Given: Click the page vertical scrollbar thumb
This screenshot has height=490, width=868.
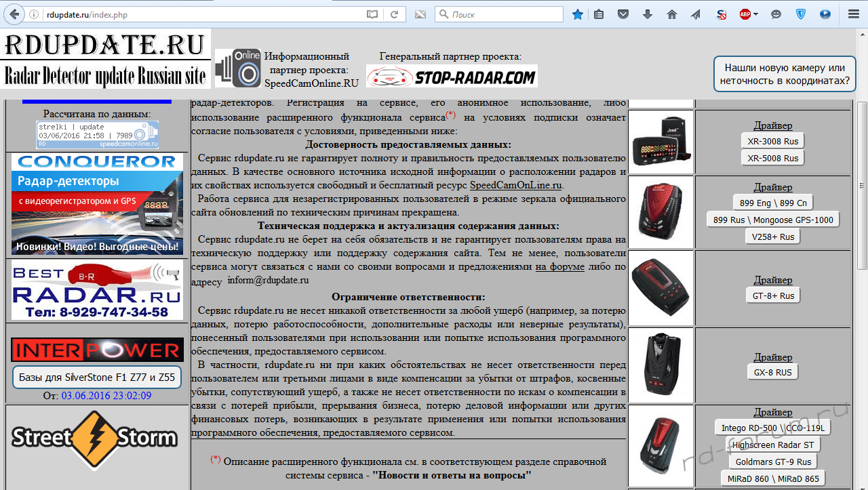Looking at the screenshot, I should pos(862,183).
